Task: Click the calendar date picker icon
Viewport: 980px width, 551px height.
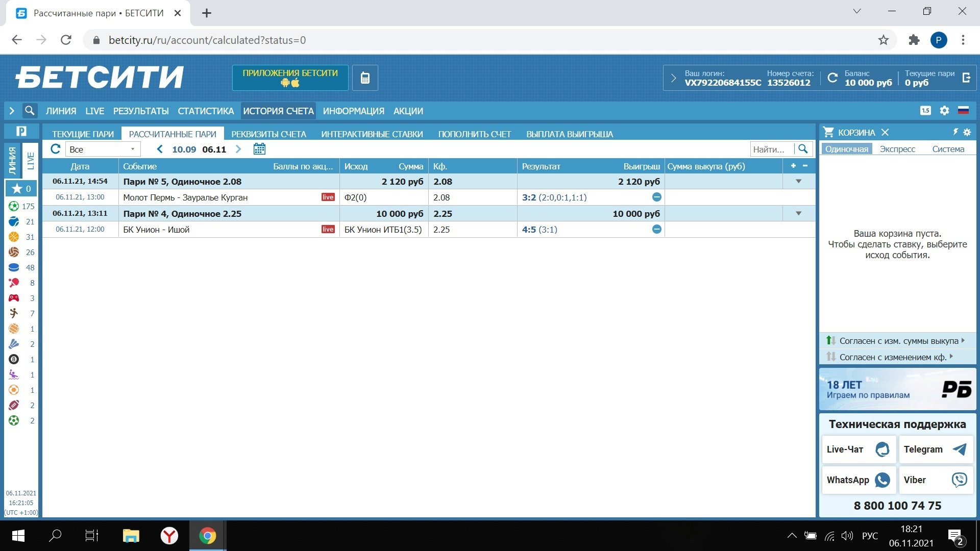Action: pyautogui.click(x=259, y=149)
